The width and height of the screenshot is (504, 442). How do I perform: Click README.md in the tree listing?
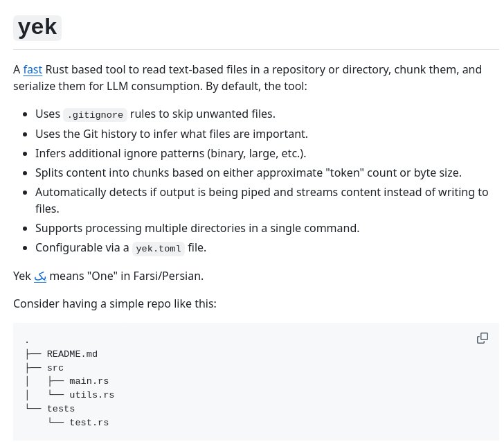(72, 354)
